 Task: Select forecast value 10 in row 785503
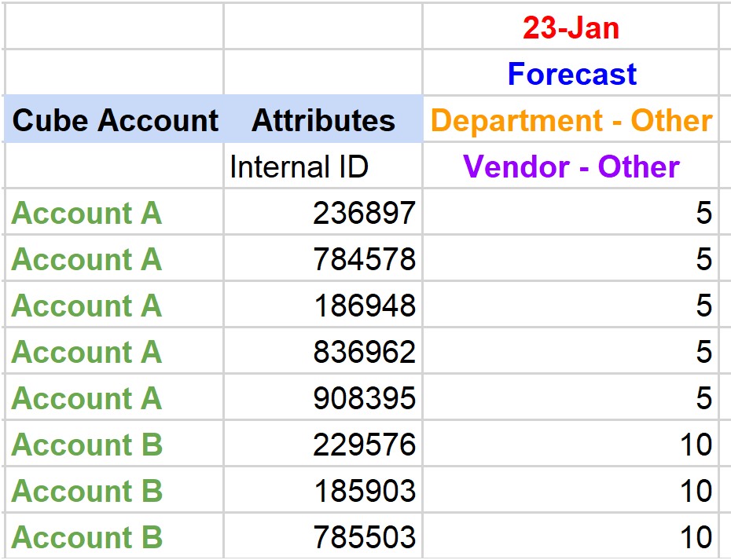click(x=570, y=536)
